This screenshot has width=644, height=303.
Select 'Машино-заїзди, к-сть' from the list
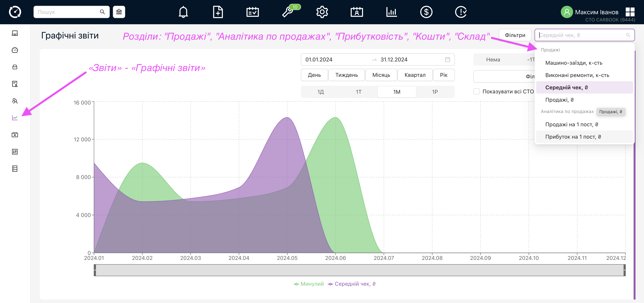pyautogui.click(x=574, y=63)
